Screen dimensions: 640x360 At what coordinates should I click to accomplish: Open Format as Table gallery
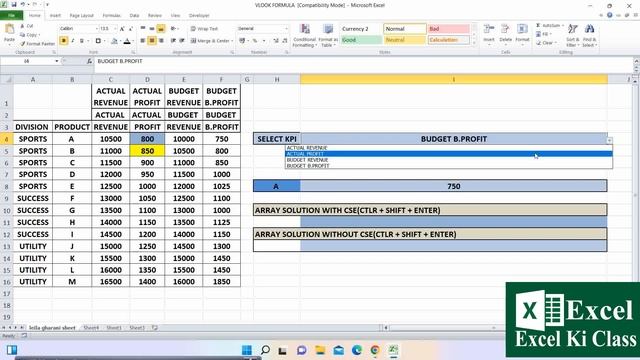(x=328, y=36)
